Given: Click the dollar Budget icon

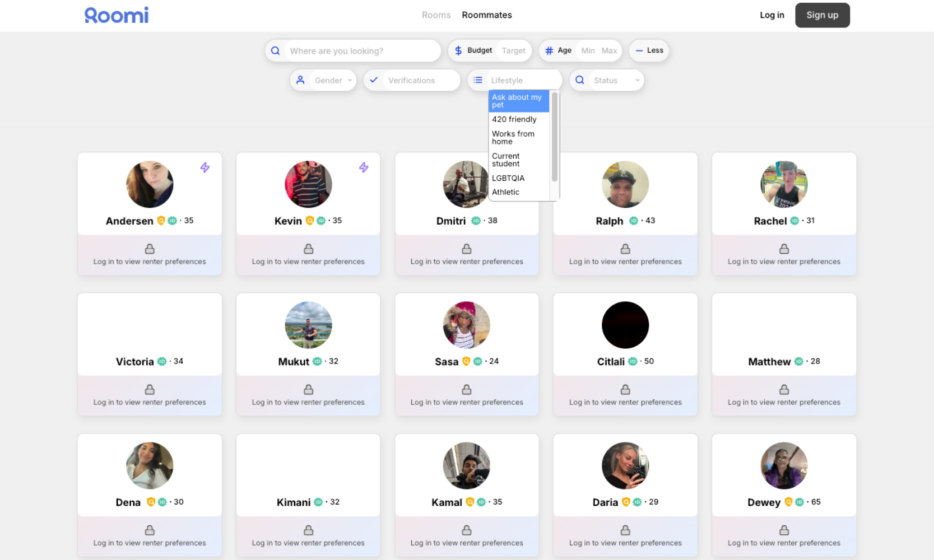Looking at the screenshot, I should tap(458, 50).
